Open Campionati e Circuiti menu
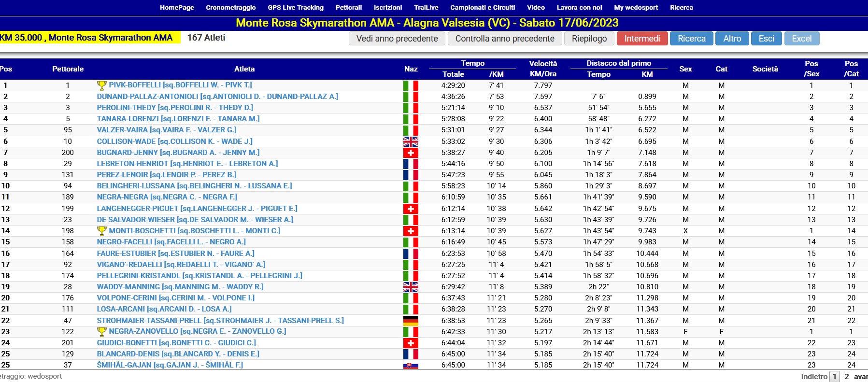This screenshot has height=382, width=868. click(483, 7)
